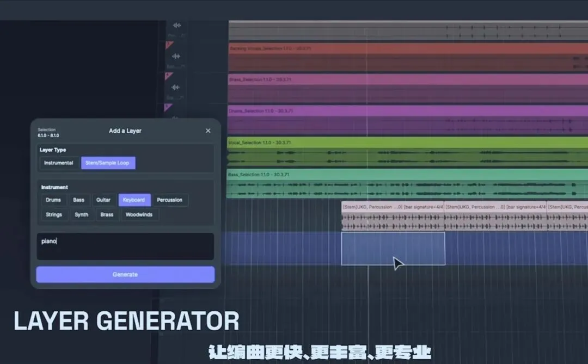Screen dimensions: 588x364
Task: Choose the Woodwinds instrument option
Action: click(139, 215)
